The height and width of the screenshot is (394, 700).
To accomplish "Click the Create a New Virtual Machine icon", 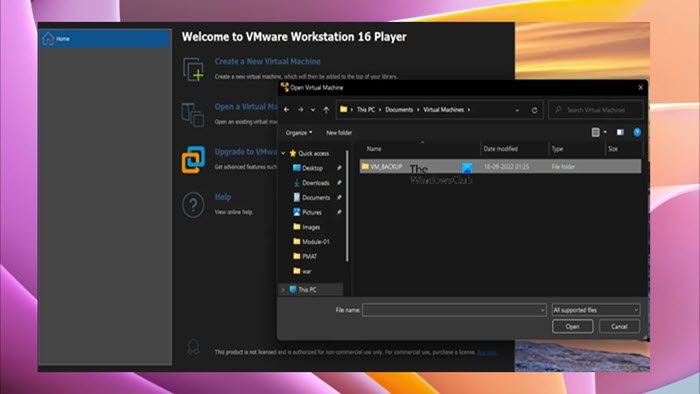I will point(193,70).
